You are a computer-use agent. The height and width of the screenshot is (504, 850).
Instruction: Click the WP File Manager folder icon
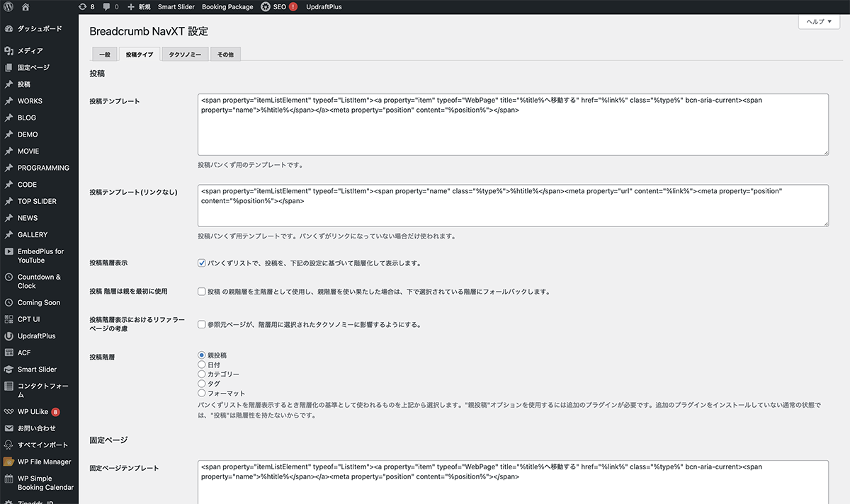click(x=8, y=462)
